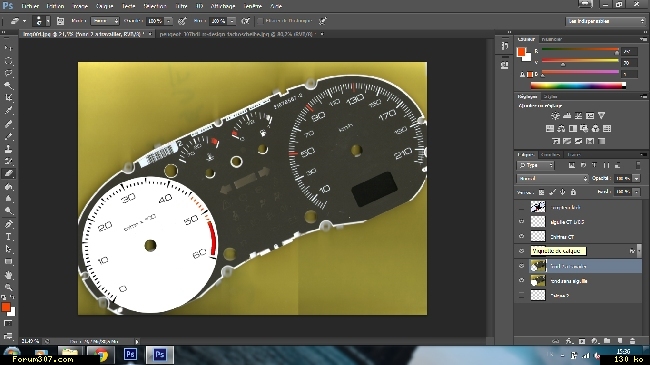Hide the 'fond sans aiguille' layer
This screenshot has width=650, height=365.
[x=521, y=280]
